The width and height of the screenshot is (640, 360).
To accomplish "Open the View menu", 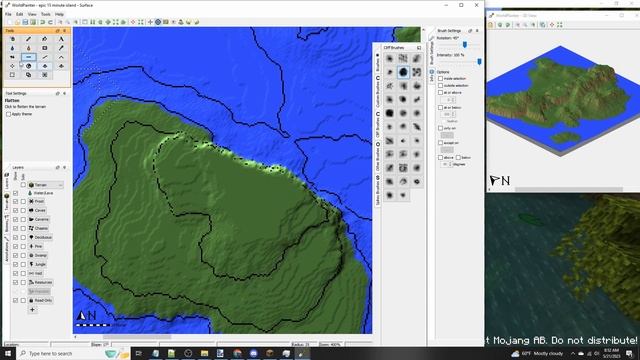I will coord(32,14).
